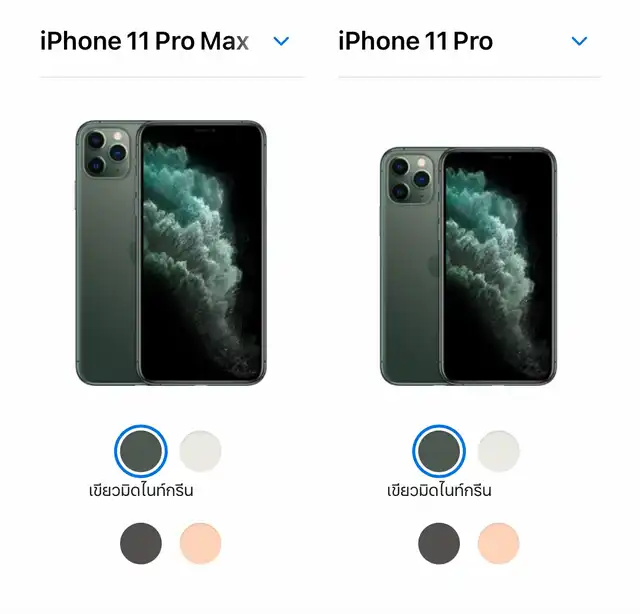Expand the iPhone 11 Pro chevron arrow

pyautogui.click(x=579, y=41)
